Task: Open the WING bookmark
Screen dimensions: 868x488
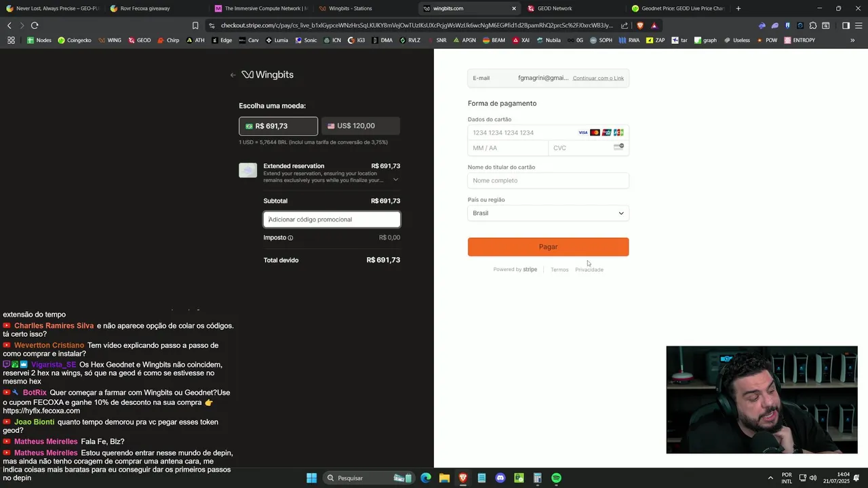Action: tap(110, 40)
